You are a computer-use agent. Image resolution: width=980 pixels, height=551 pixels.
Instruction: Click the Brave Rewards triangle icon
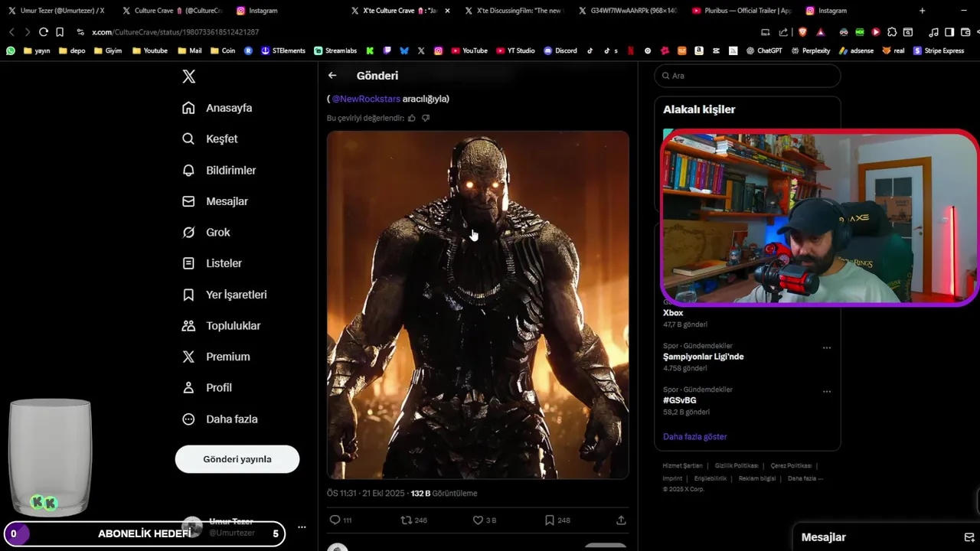(820, 32)
